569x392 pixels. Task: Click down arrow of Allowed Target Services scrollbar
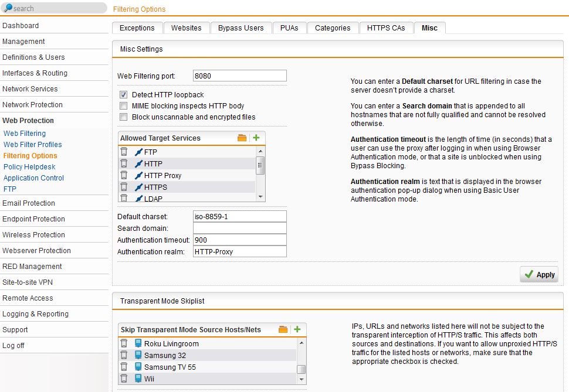click(x=260, y=197)
